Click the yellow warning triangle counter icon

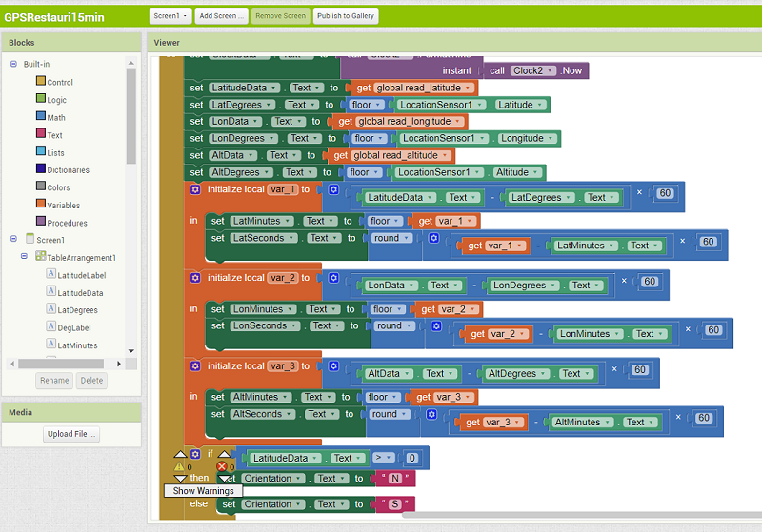[179, 466]
